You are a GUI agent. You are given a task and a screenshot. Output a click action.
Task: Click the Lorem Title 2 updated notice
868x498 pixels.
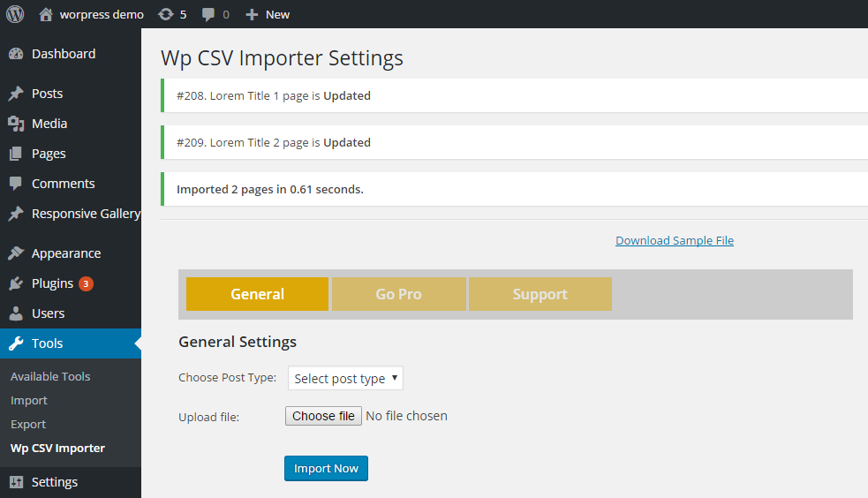coord(514,143)
